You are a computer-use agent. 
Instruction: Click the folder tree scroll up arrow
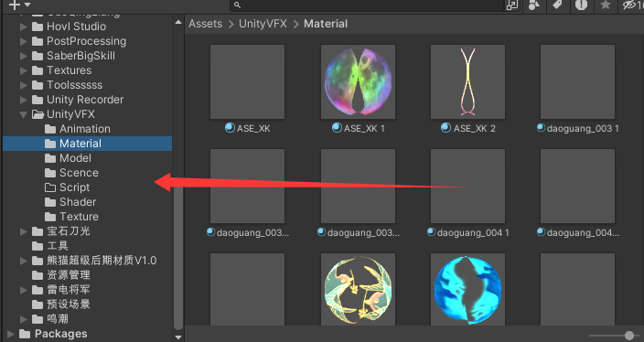tap(178, 23)
